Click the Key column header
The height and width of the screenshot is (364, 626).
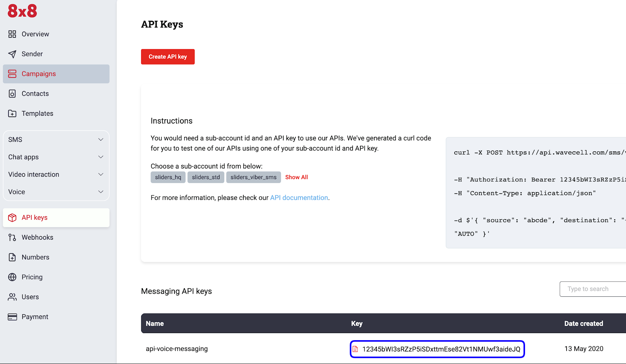click(357, 324)
